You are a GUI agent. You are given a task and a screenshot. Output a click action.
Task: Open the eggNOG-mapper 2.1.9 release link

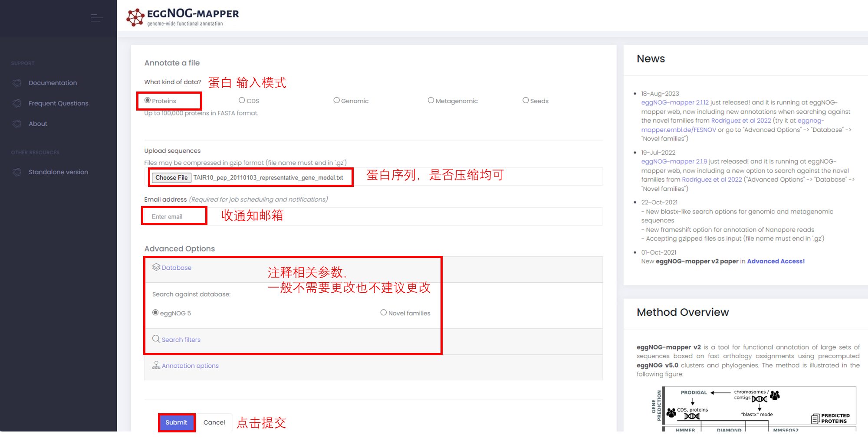pos(674,161)
